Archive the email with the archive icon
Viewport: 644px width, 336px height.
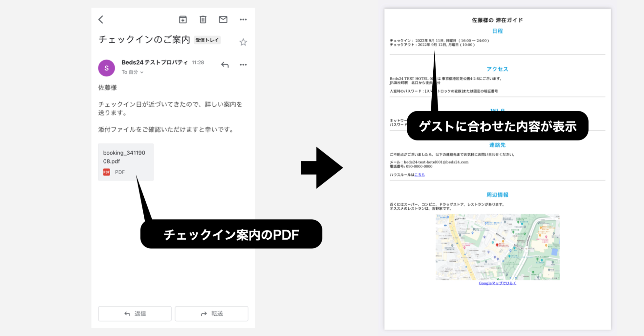click(183, 20)
